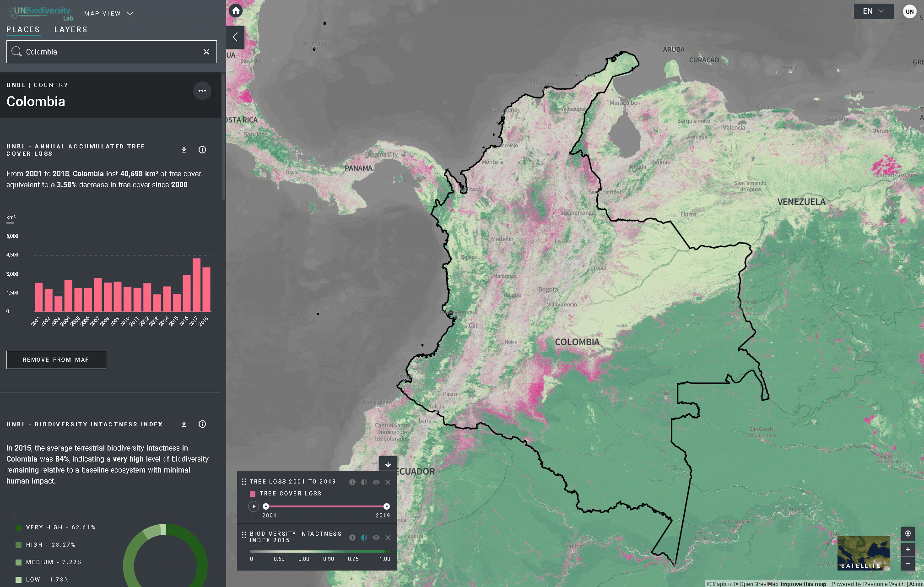
Task: Zoom in with the map plus button
Action: pyautogui.click(x=908, y=549)
